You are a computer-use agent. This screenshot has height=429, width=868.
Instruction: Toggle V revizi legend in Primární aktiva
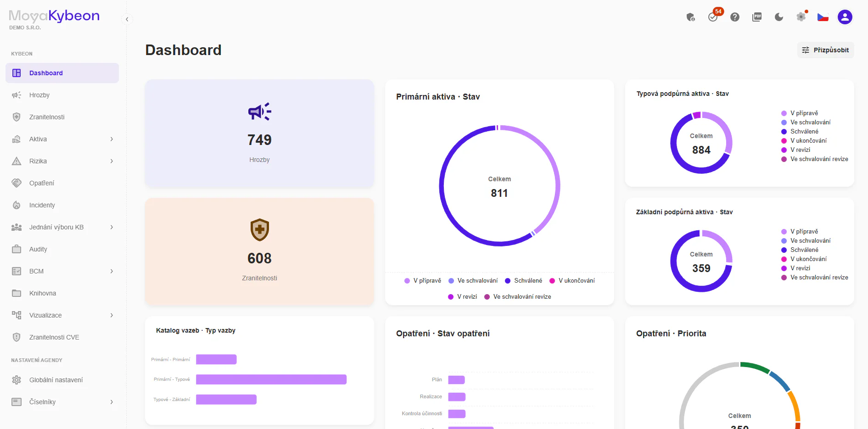coord(462,297)
